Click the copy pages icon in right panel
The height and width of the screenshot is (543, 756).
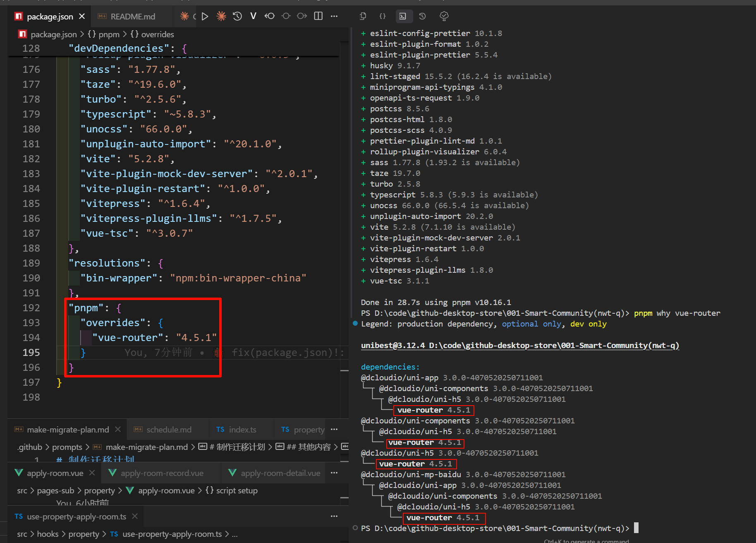(x=363, y=16)
